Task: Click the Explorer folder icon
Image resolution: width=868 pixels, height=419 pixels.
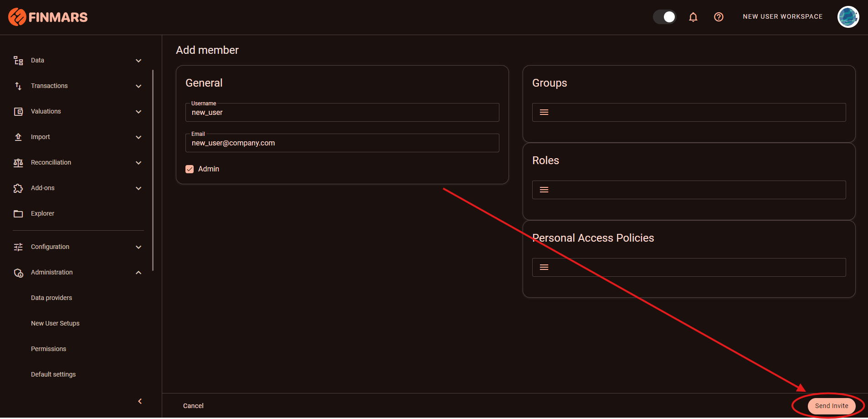Action: pyautogui.click(x=18, y=213)
